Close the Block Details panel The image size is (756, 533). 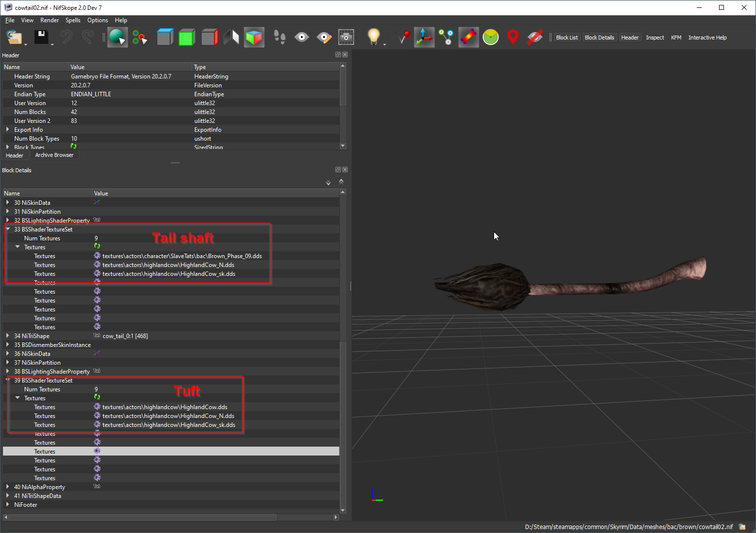pyautogui.click(x=345, y=170)
